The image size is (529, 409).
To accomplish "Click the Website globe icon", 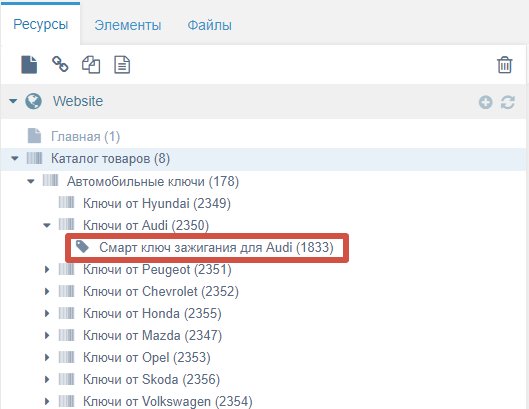I will tap(33, 101).
